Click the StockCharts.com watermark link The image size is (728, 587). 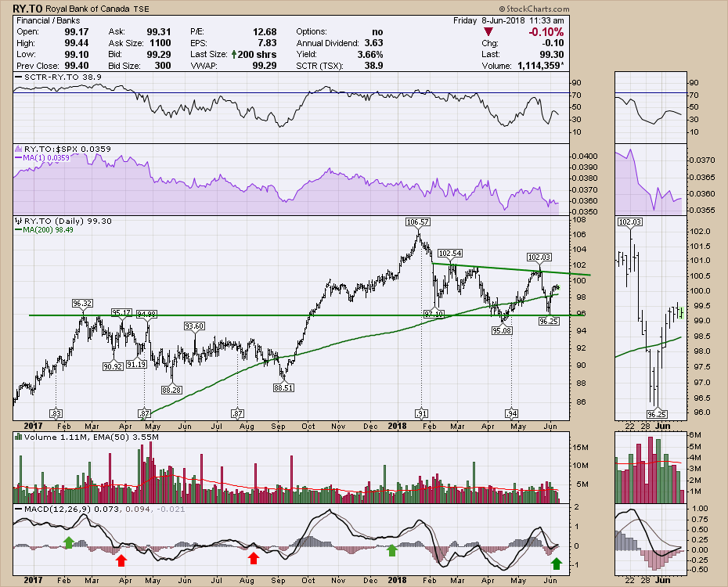pos(534,9)
